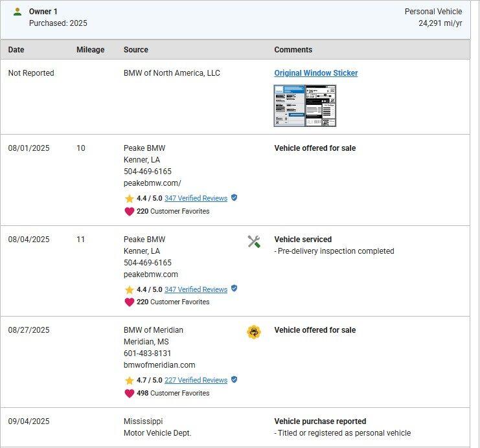Screen dimensions: 480x448
Task: Click Pre-delivery inspection completed text
Action: click(x=336, y=251)
